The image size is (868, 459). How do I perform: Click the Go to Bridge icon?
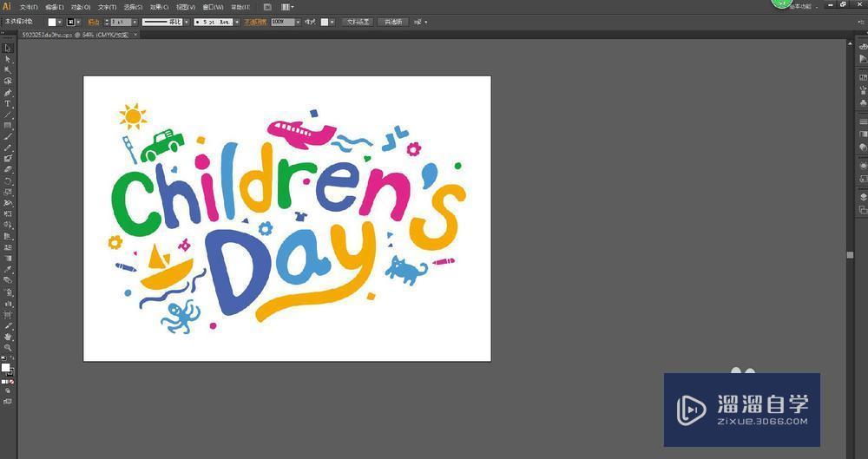pos(267,7)
